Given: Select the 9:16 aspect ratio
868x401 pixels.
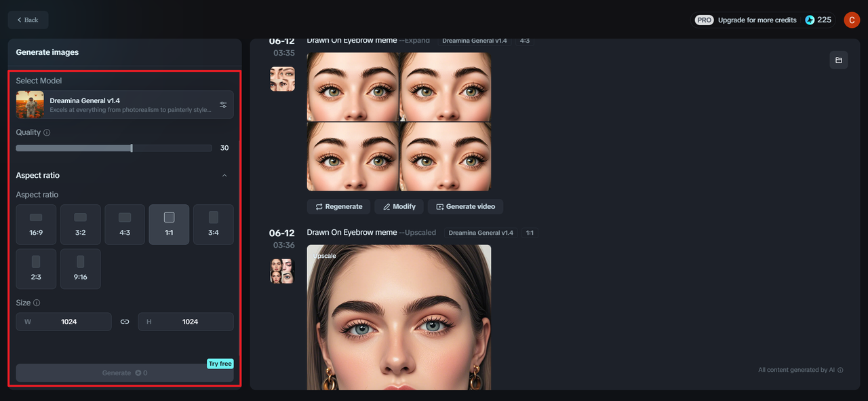Looking at the screenshot, I should [x=80, y=269].
